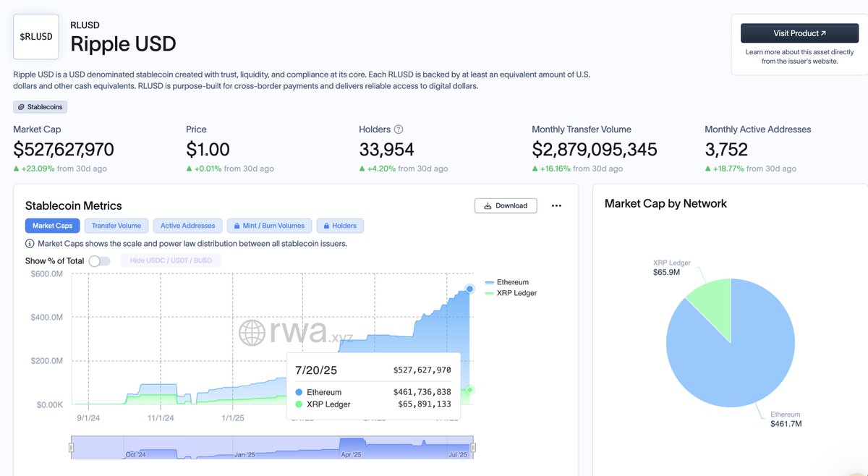Click the right handle of the range slider
Image resolution: width=868 pixels, height=476 pixels.
tap(474, 448)
